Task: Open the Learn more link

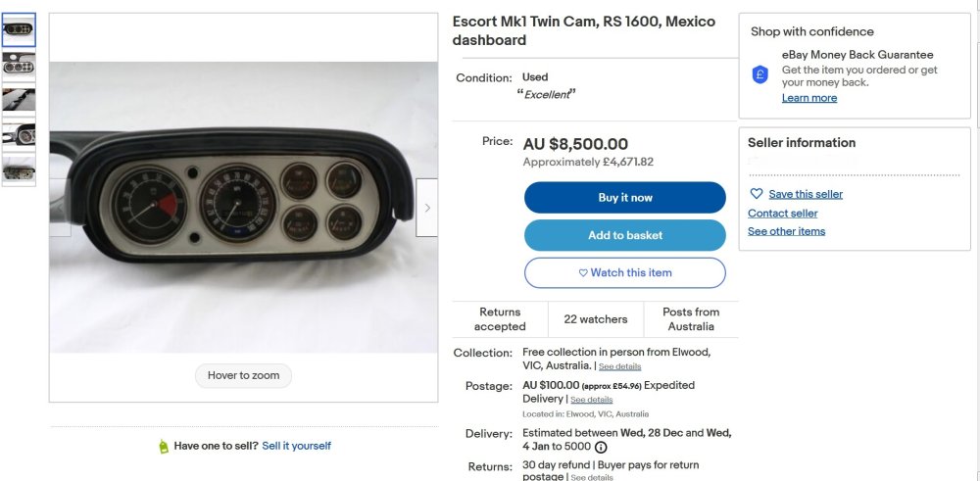Action: click(809, 98)
